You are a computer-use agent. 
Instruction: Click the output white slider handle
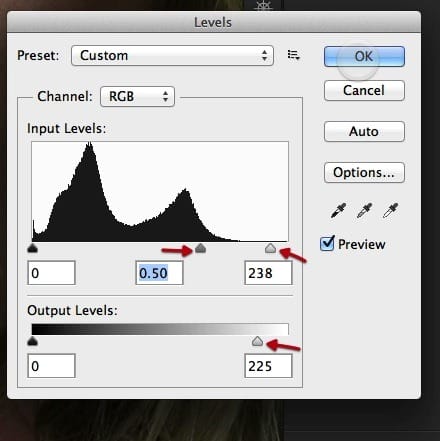(x=257, y=341)
